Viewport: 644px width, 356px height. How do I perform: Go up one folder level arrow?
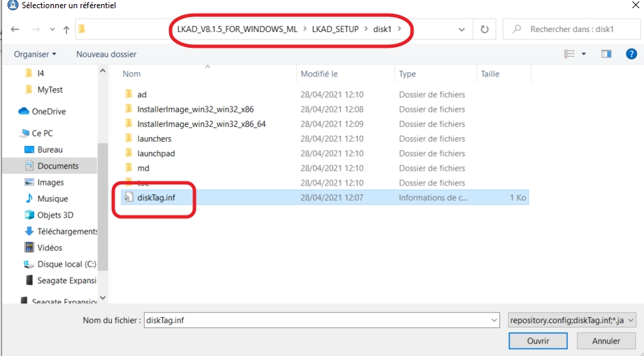click(66, 29)
